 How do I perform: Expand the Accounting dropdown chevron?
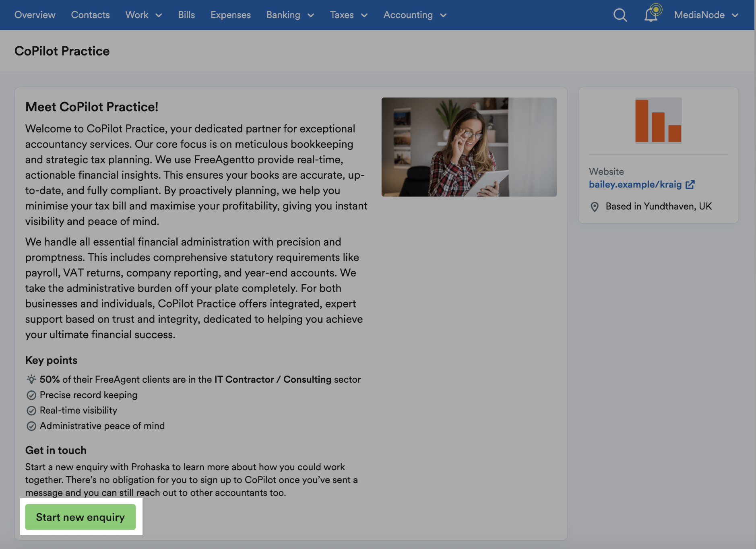coord(443,15)
